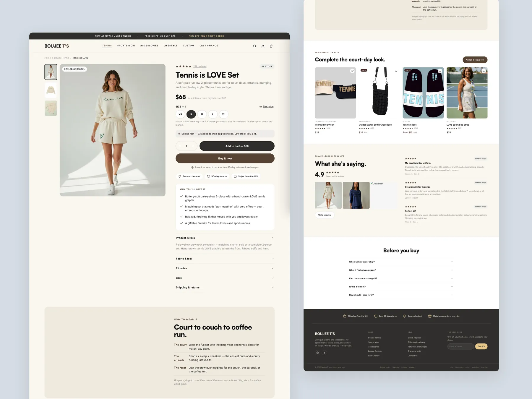Click the Write a review button
Viewport: 532px width, 399px height.
(325, 215)
